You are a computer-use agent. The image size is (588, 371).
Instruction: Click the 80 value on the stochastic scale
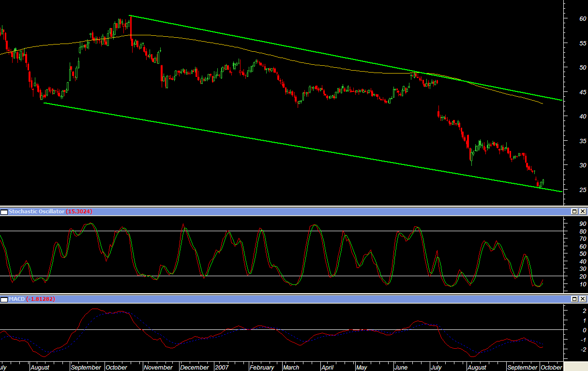pos(583,231)
